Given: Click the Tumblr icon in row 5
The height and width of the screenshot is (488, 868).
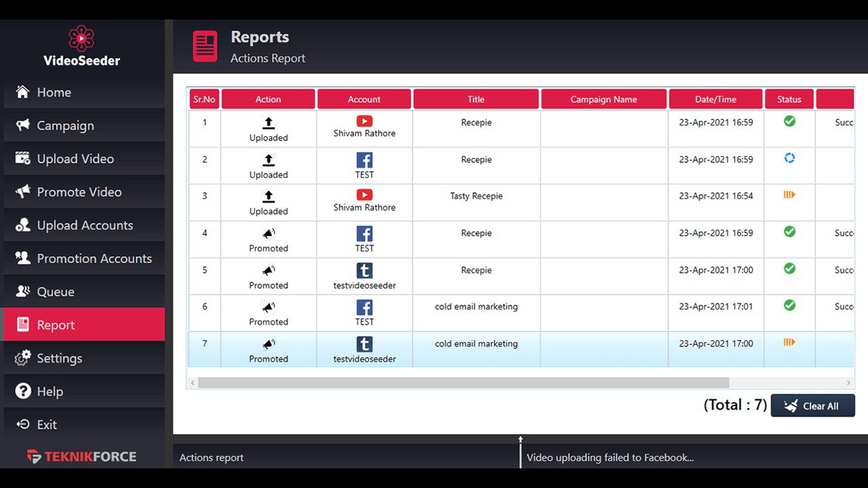Looking at the screenshot, I should (x=364, y=270).
